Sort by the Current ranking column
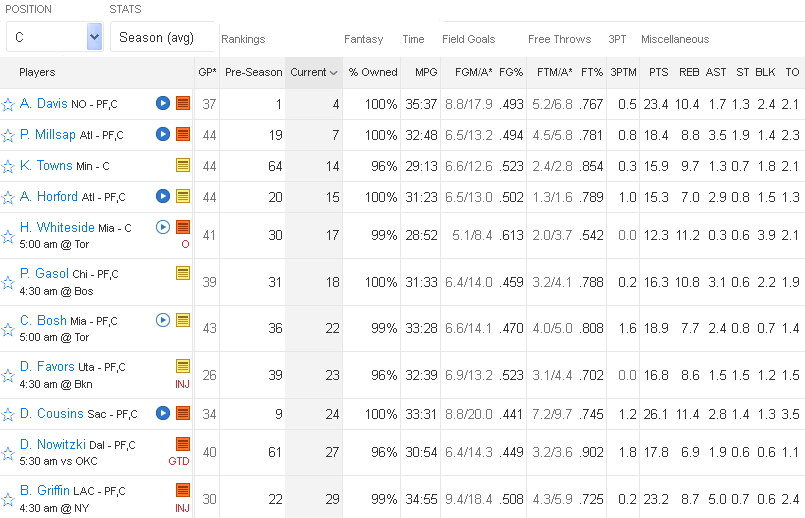Screen dimensions: 805x518 pos(313,72)
